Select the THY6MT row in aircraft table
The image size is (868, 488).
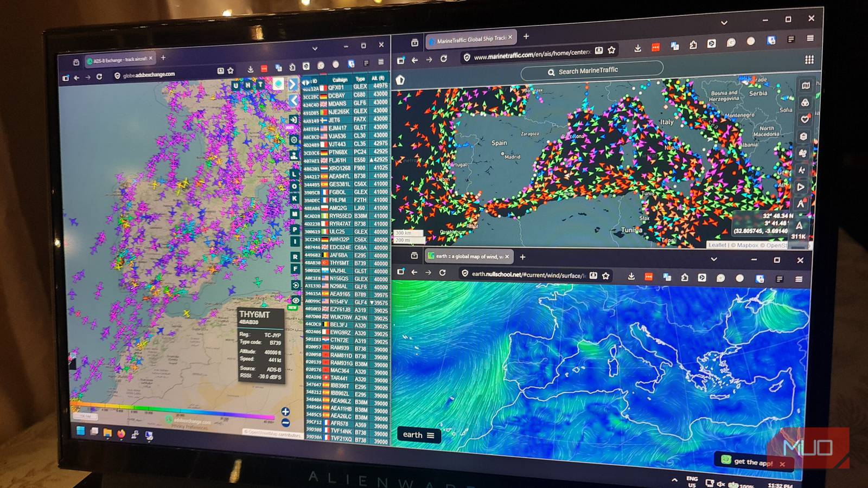coord(346,263)
